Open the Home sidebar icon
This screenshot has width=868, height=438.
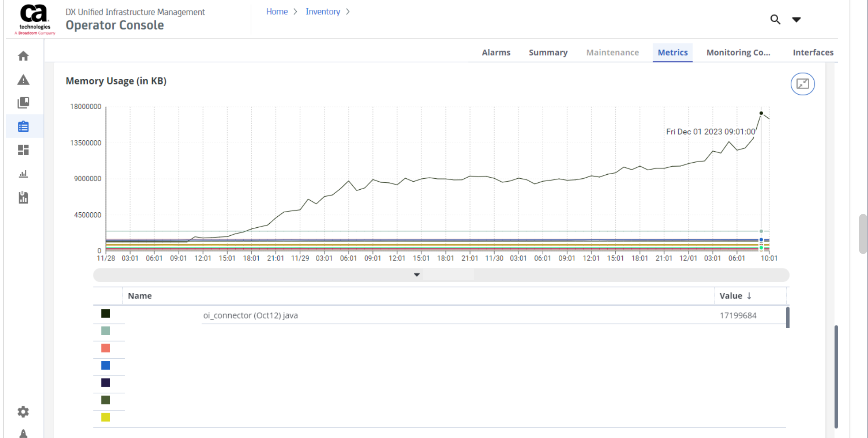[23, 56]
